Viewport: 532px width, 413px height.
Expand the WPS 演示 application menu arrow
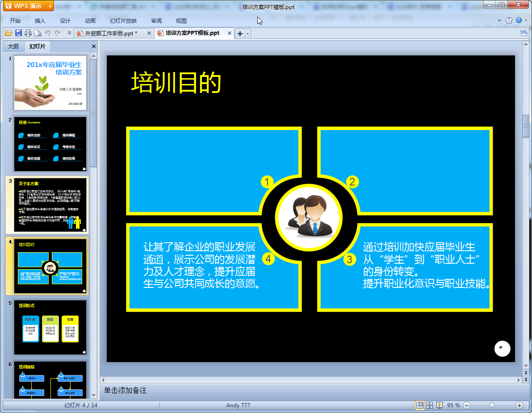click(50, 6)
